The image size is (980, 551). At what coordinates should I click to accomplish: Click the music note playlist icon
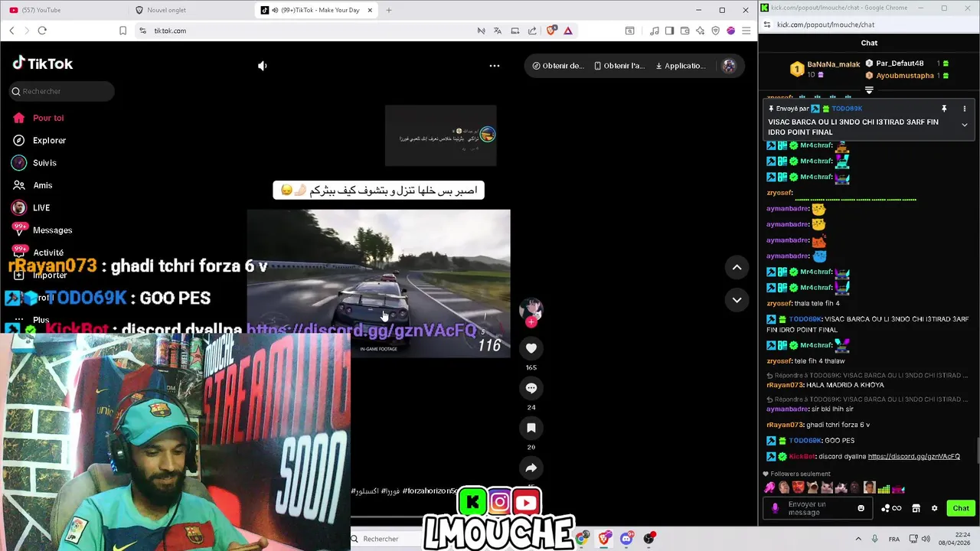tap(654, 31)
